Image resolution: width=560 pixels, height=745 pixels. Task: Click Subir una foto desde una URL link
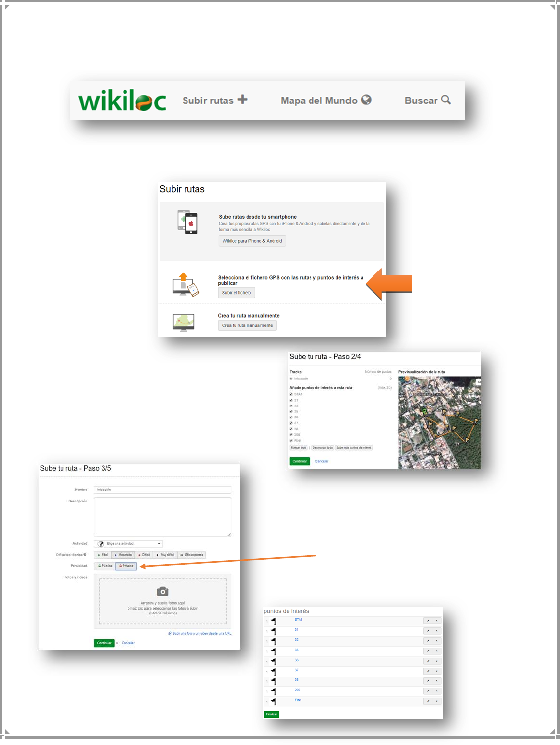(199, 633)
